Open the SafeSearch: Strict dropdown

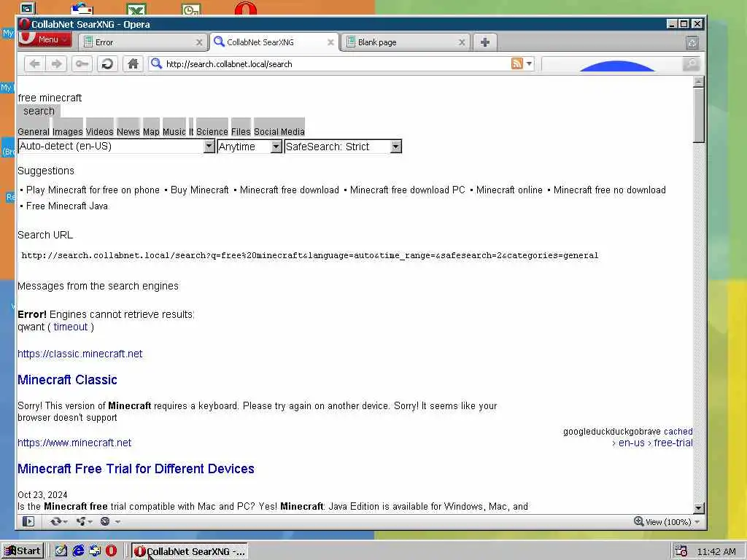click(x=343, y=147)
